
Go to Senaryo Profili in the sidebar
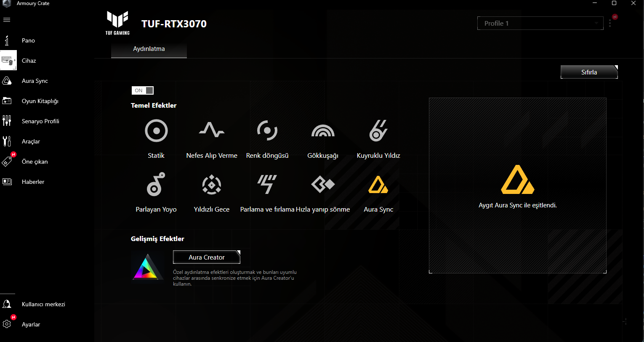pos(40,121)
